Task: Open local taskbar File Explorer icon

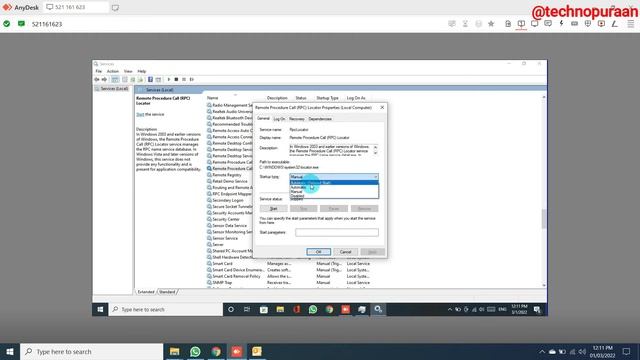Action: (x=174, y=351)
